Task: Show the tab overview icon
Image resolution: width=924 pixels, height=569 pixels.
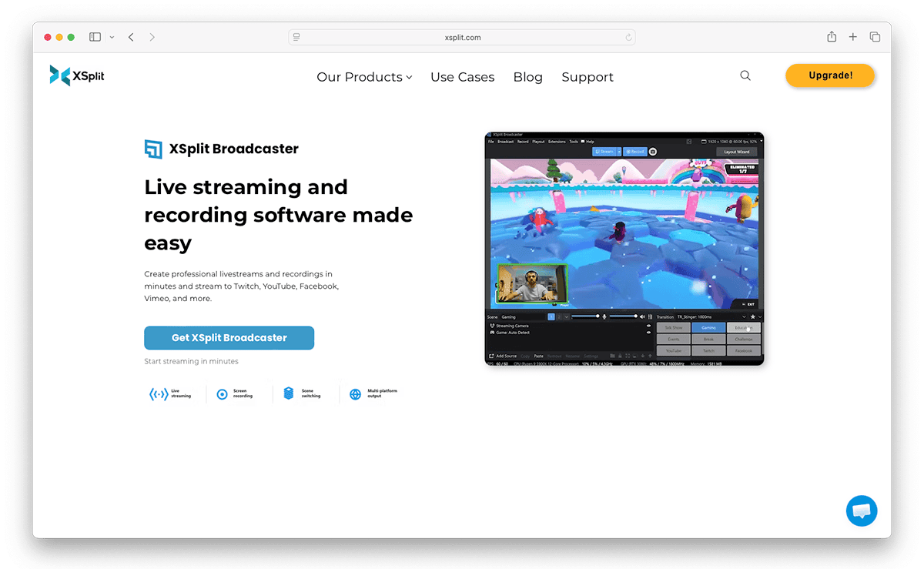Action: click(x=875, y=37)
